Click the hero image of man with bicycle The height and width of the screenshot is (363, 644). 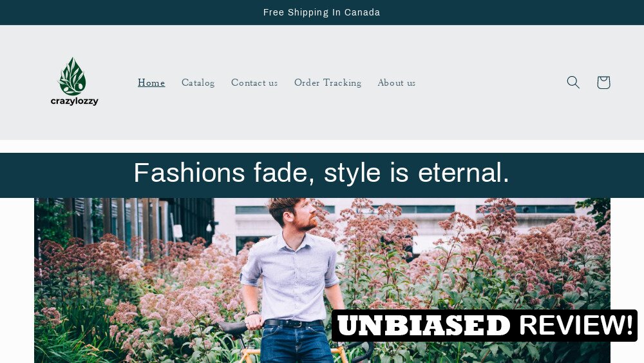(322, 280)
